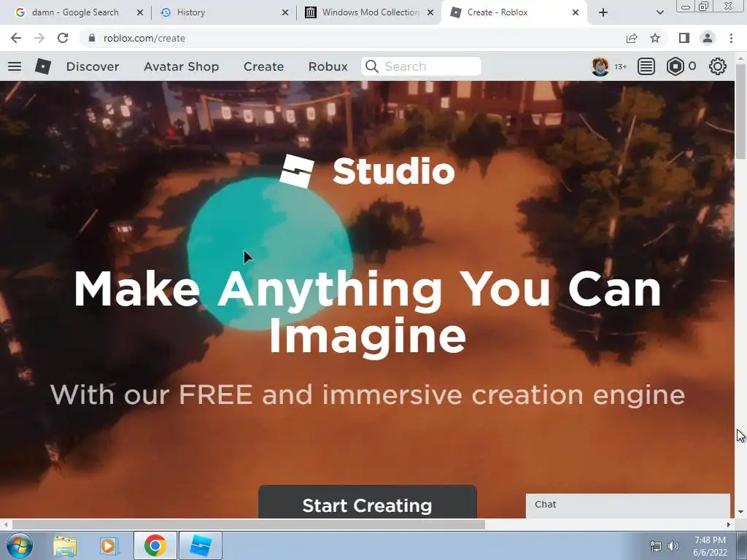Screen dimensions: 747x560
Task: Click the Roblox logo home icon
Action: tap(43, 66)
